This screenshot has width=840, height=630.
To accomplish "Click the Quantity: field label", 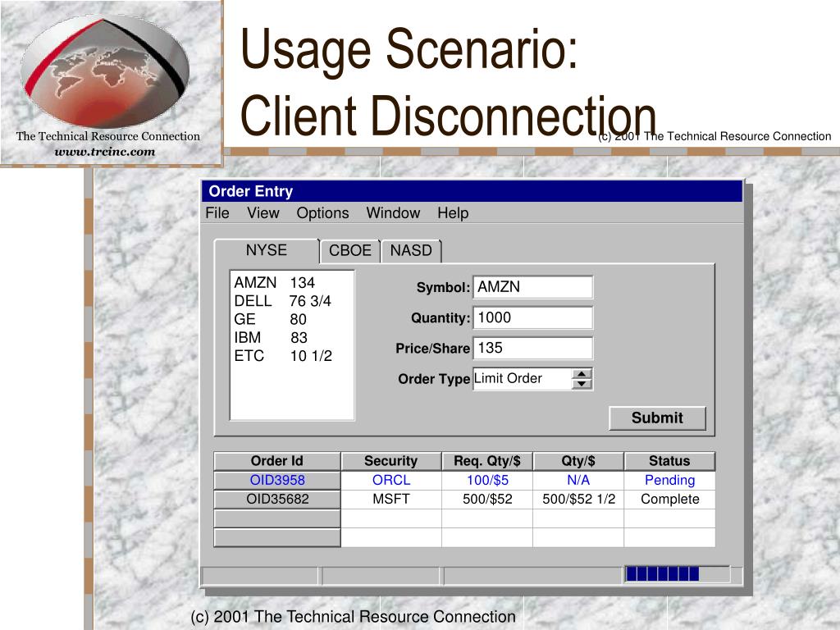I will point(441,318).
